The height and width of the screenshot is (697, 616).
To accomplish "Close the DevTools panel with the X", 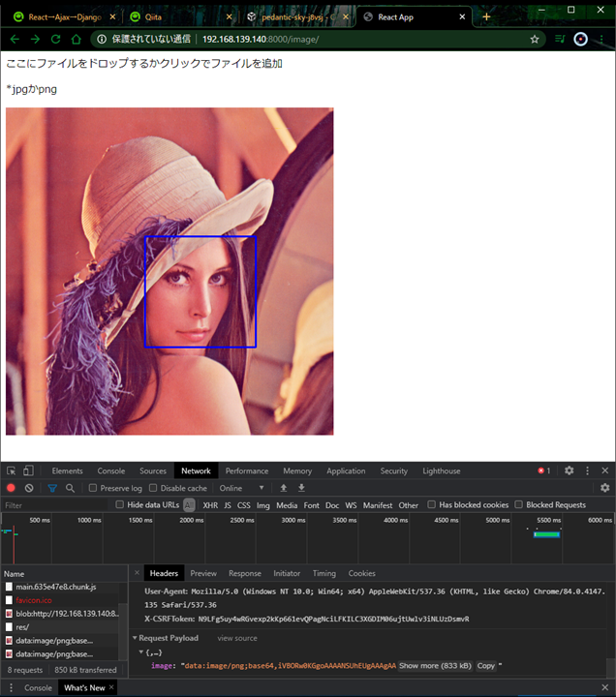I will pyautogui.click(x=605, y=470).
